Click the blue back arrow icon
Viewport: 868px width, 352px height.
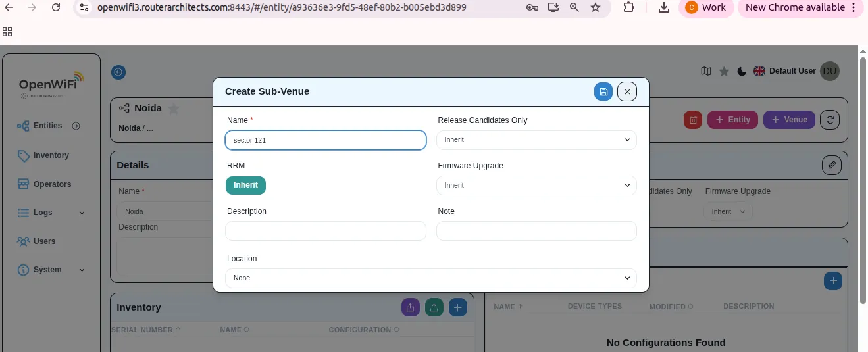pyautogui.click(x=118, y=72)
